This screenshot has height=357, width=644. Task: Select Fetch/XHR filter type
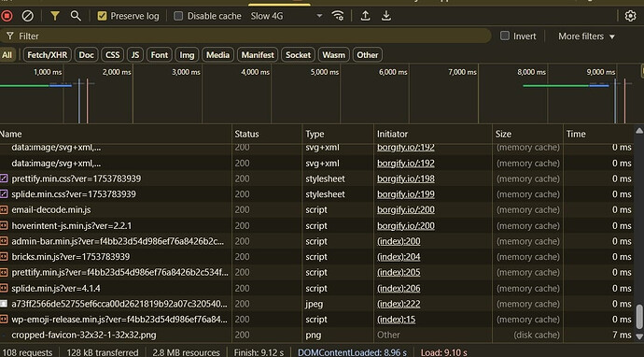(48, 55)
